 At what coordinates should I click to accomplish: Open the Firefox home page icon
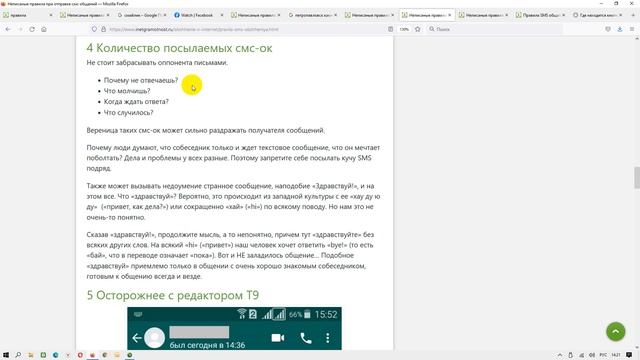(44, 29)
